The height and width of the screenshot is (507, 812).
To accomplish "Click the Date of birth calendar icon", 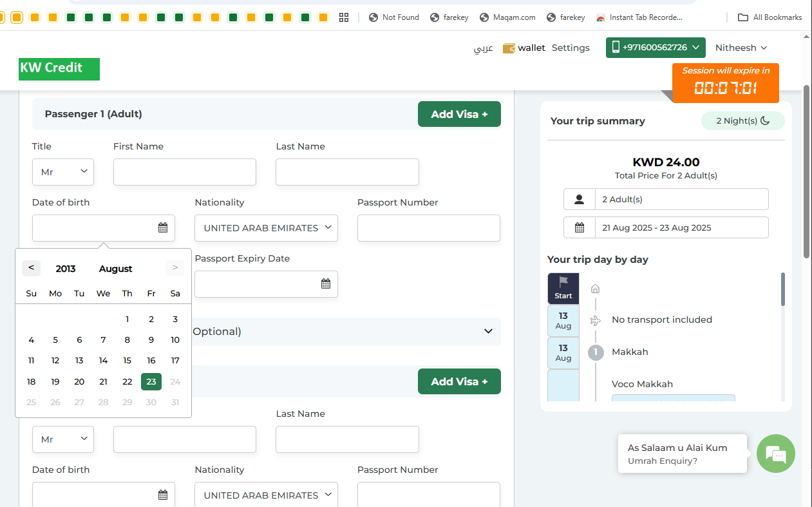I will pos(163,227).
